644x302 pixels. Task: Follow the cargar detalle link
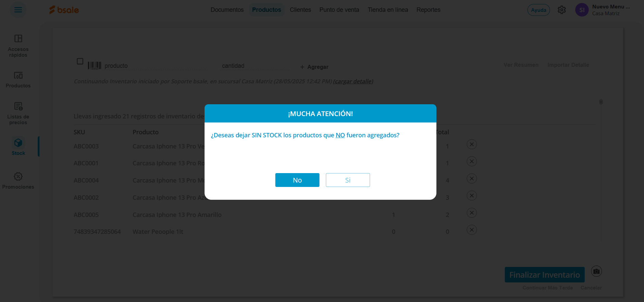click(353, 81)
